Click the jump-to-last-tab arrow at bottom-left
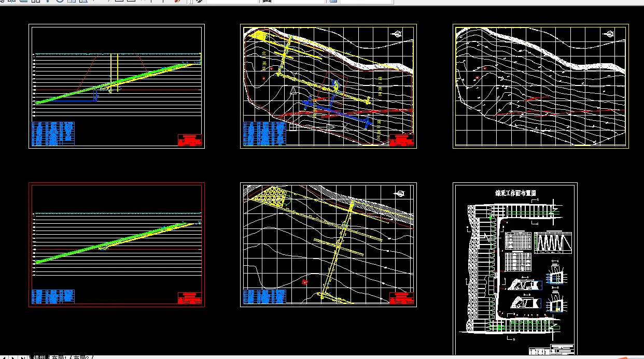This screenshot has width=644, height=359. [x=23, y=357]
